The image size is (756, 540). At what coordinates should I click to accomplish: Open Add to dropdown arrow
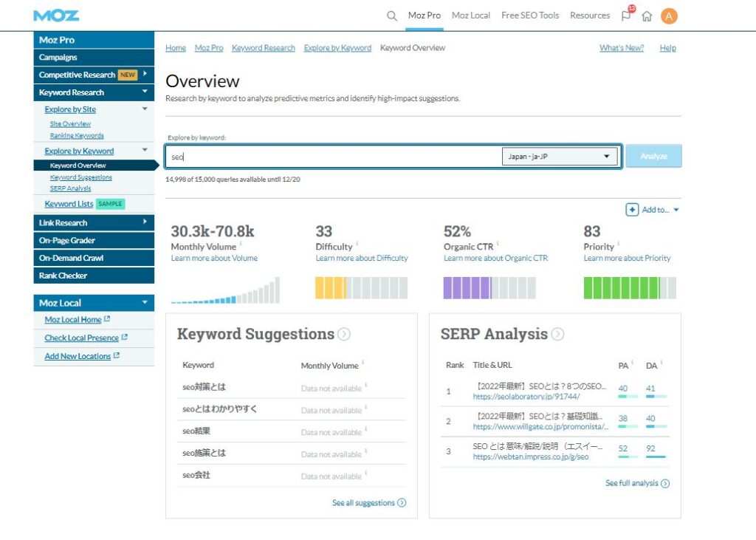point(676,210)
